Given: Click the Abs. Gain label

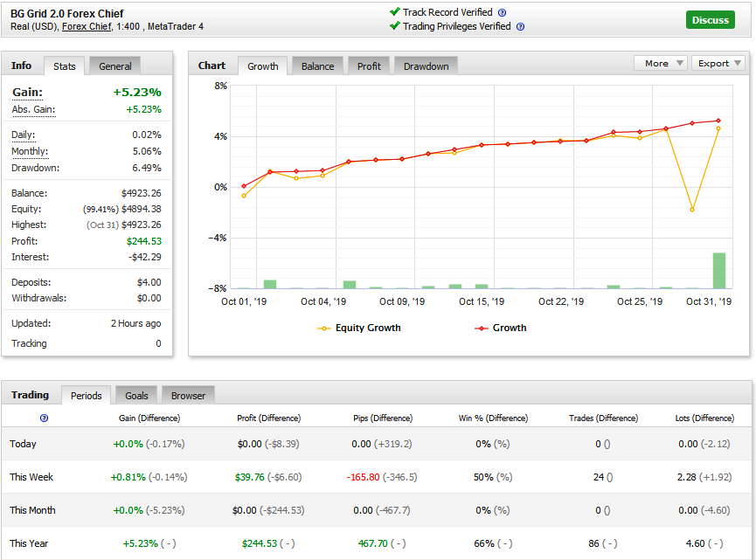Looking at the screenshot, I should coord(33,109).
